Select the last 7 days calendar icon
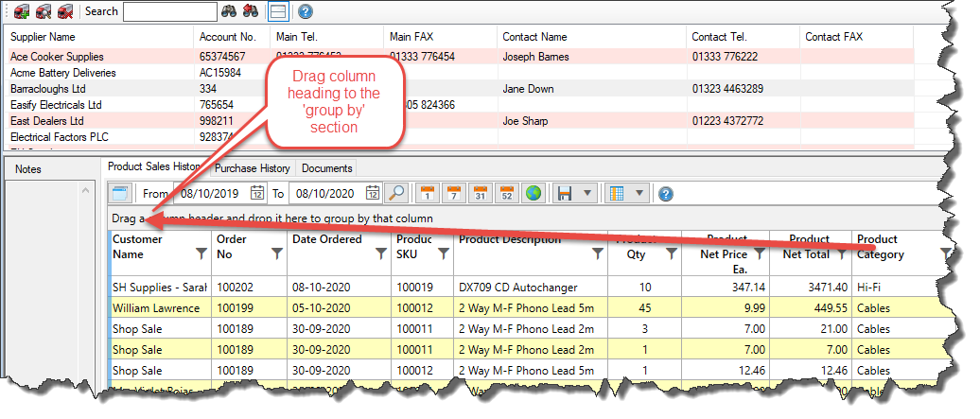Image resolution: width=980 pixels, height=419 pixels. click(453, 193)
